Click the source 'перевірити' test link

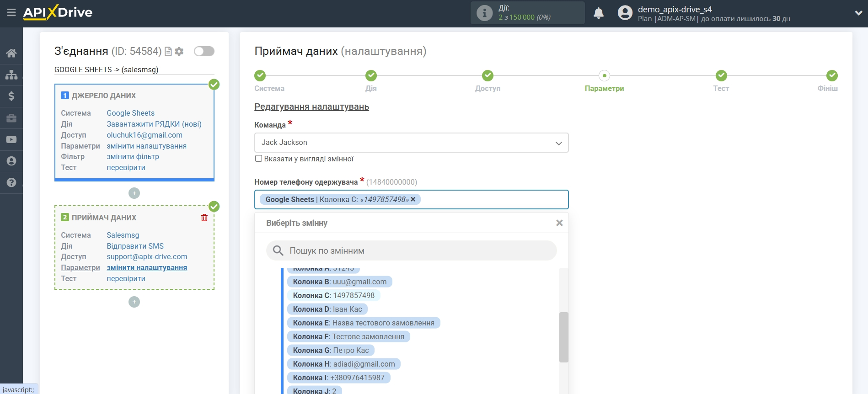pyautogui.click(x=126, y=167)
